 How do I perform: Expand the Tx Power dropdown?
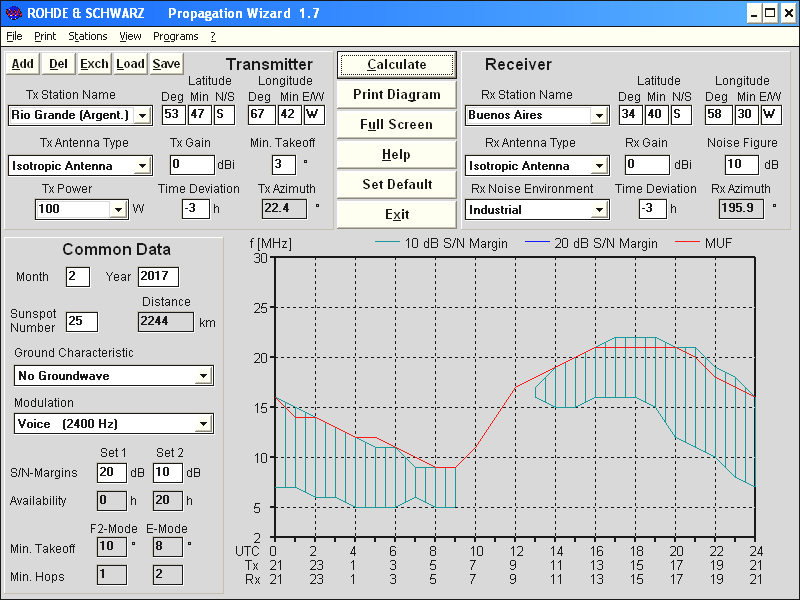118,209
